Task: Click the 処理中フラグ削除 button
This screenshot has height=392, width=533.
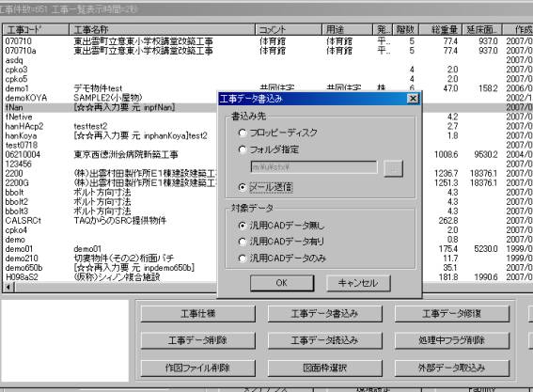Action: click(452, 340)
